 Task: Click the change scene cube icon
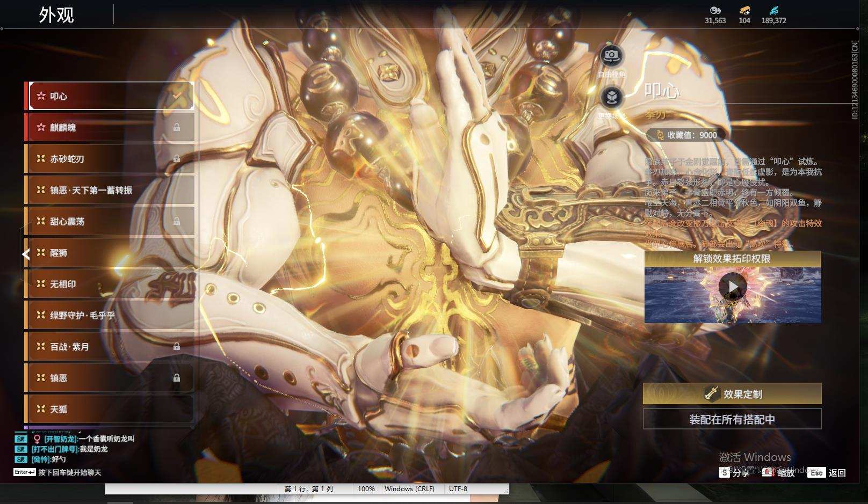point(611,98)
